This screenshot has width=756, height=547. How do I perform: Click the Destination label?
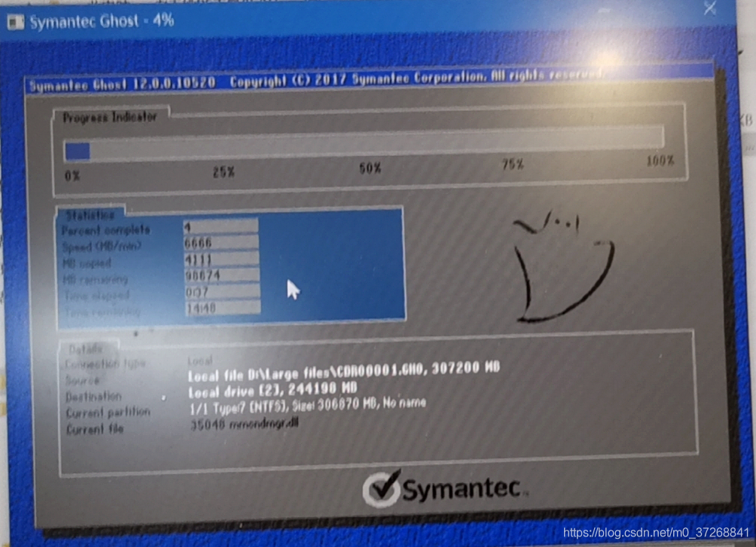[93, 396]
